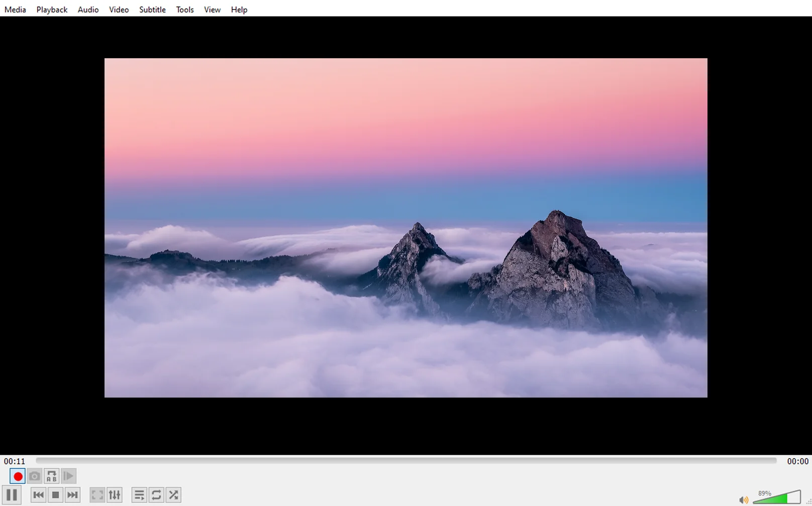Screen dimensions: 812x506
Task: Stop the playback
Action: [55, 495]
